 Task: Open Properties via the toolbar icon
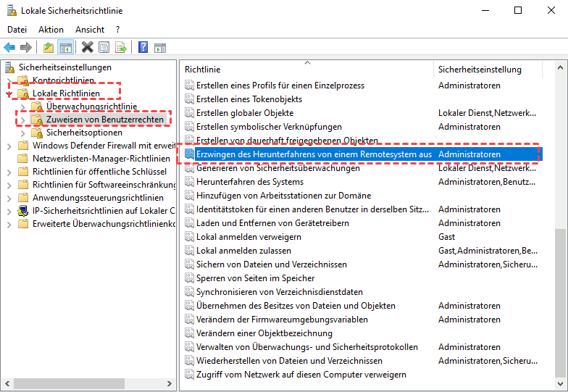(104, 48)
